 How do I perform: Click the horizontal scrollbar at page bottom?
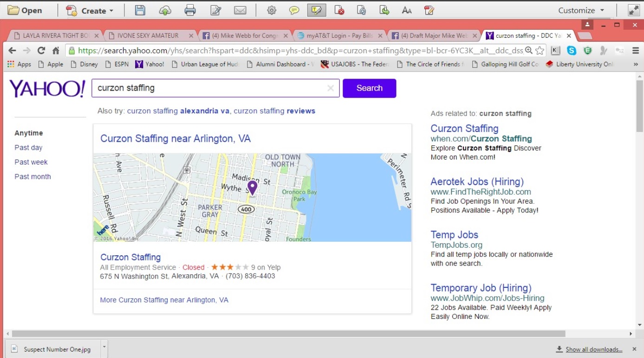click(288, 333)
